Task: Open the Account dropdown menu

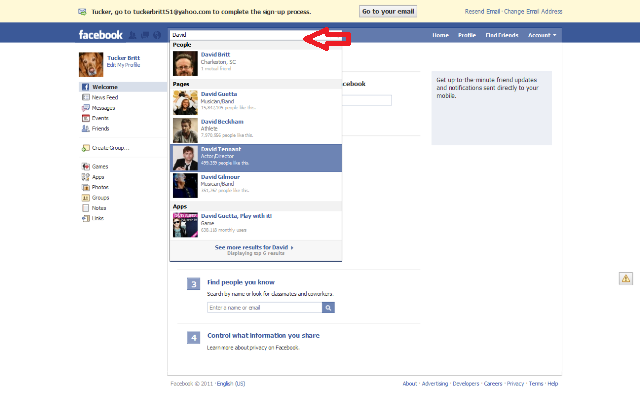Action: [542, 35]
